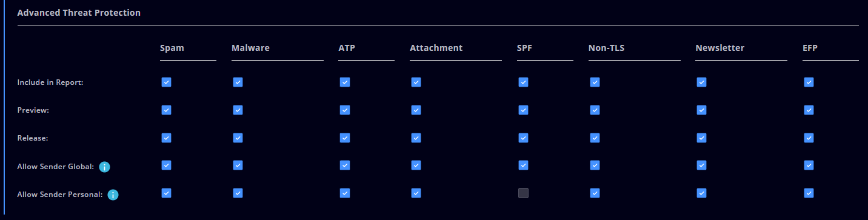Screen dimensions: 868x220
Task: Uncheck Preview for Newsletter
Action: [701, 110]
